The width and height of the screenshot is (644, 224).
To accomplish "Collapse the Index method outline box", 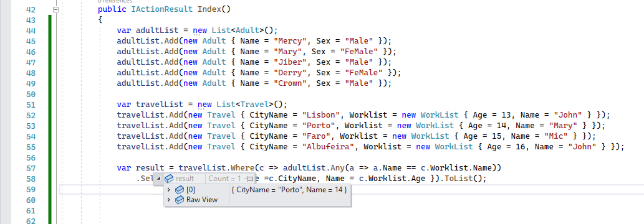I will [56, 9].
